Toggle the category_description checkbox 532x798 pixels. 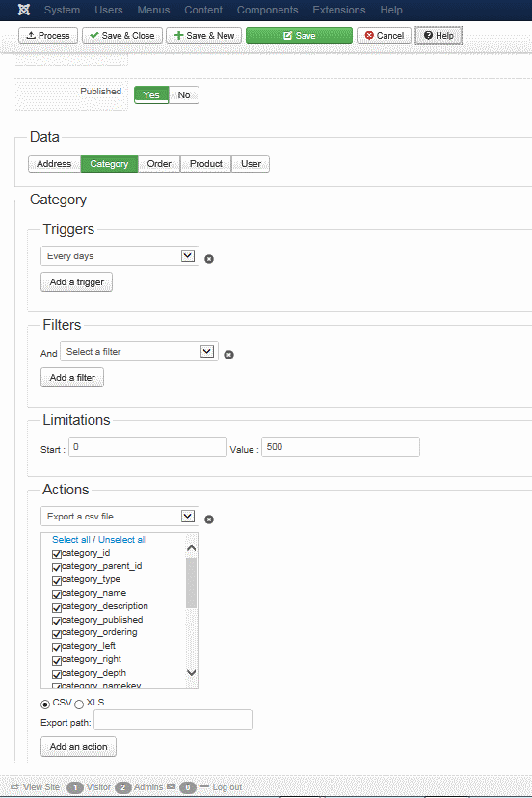point(57,607)
